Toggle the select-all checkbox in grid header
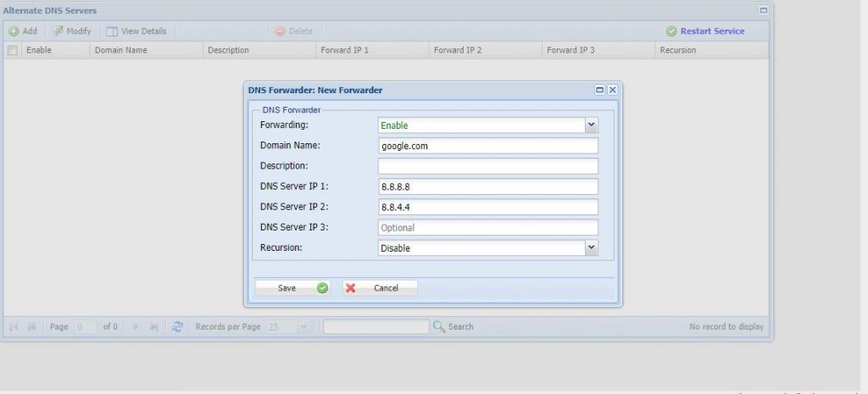 click(x=13, y=50)
